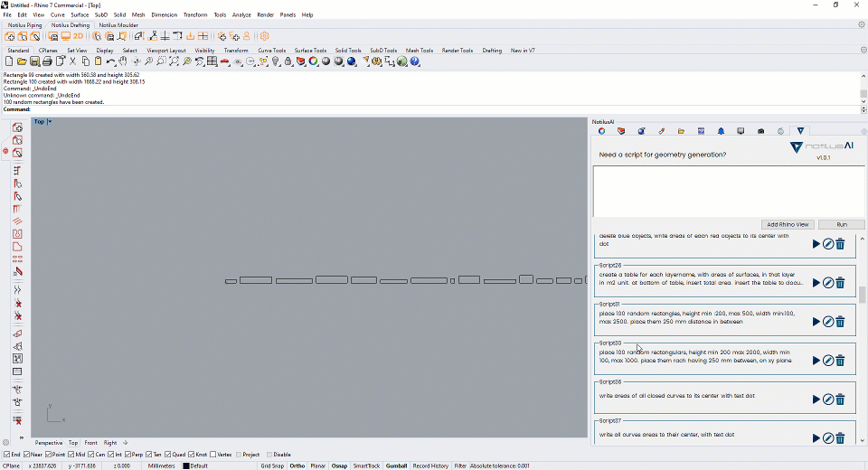Toggle Grid Snap in the status bar
Image resolution: width=868 pixels, height=470 pixels.
pos(272,466)
